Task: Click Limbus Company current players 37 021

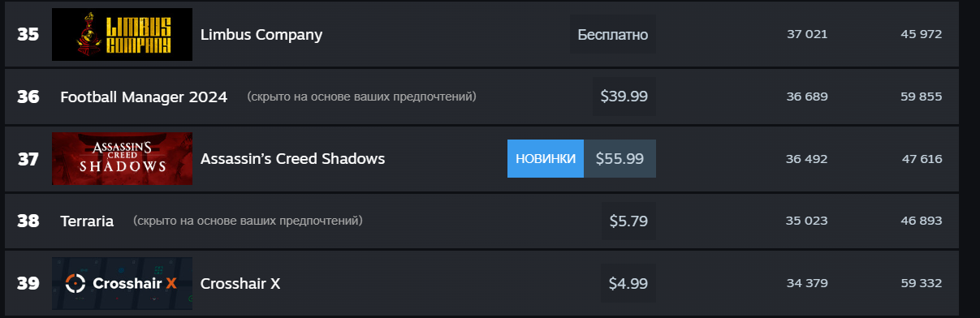Action: click(x=807, y=35)
